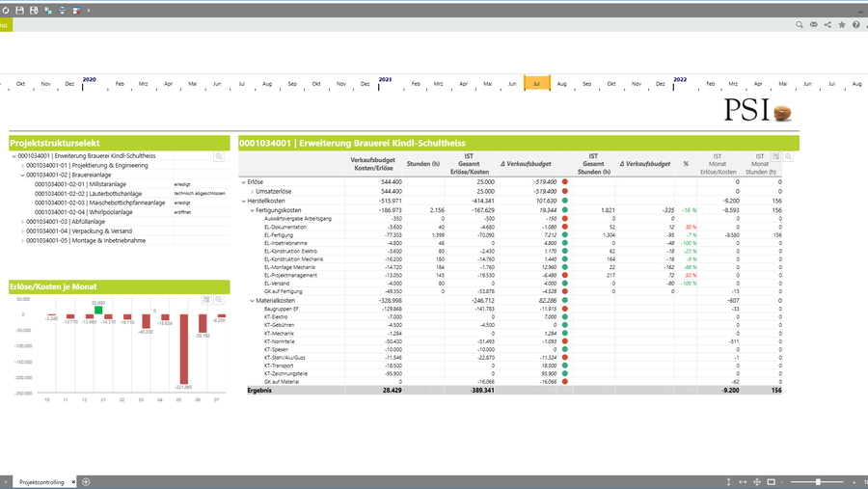Expand 0001034001-03 Abfüllanlage node

click(23, 222)
